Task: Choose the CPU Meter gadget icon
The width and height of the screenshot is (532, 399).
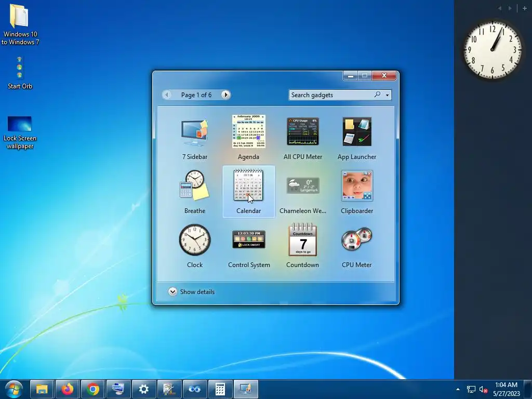Action: [357, 239]
